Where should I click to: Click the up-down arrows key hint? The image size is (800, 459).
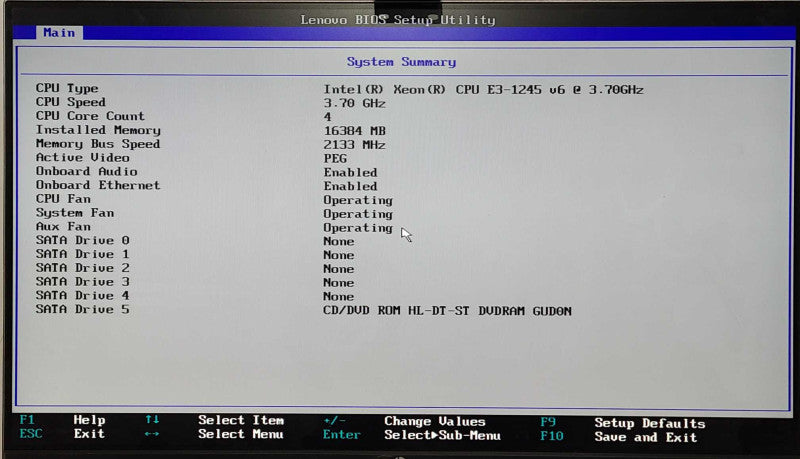pos(152,419)
